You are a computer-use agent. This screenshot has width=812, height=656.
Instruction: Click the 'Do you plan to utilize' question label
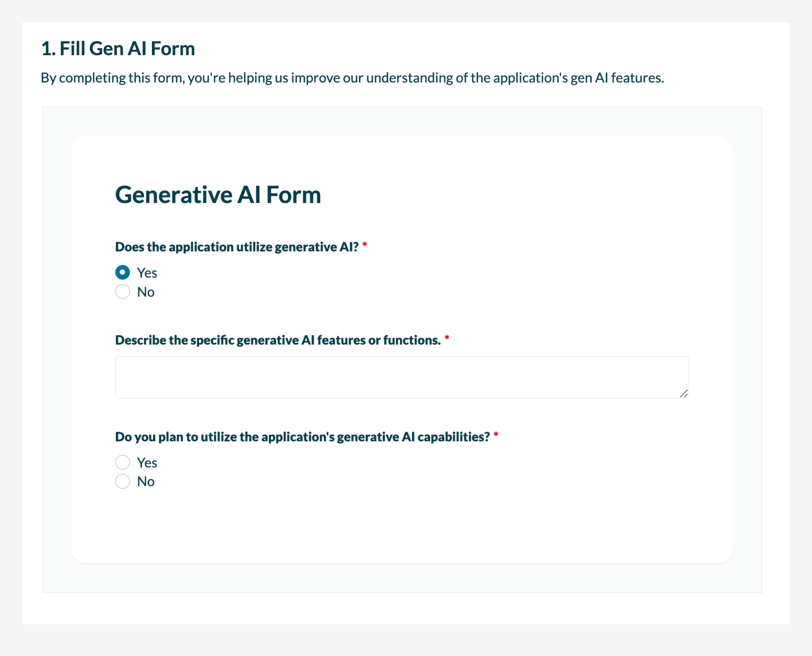302,437
